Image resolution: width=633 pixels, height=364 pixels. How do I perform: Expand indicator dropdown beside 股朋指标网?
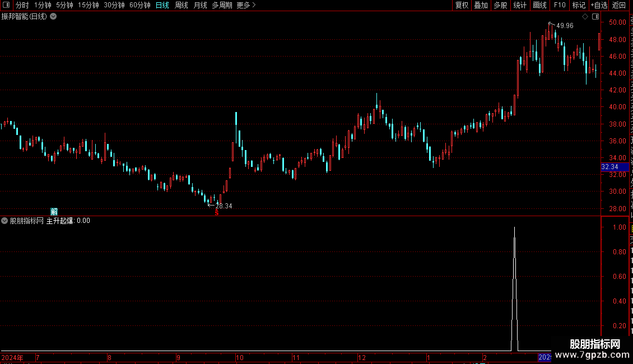point(4,221)
